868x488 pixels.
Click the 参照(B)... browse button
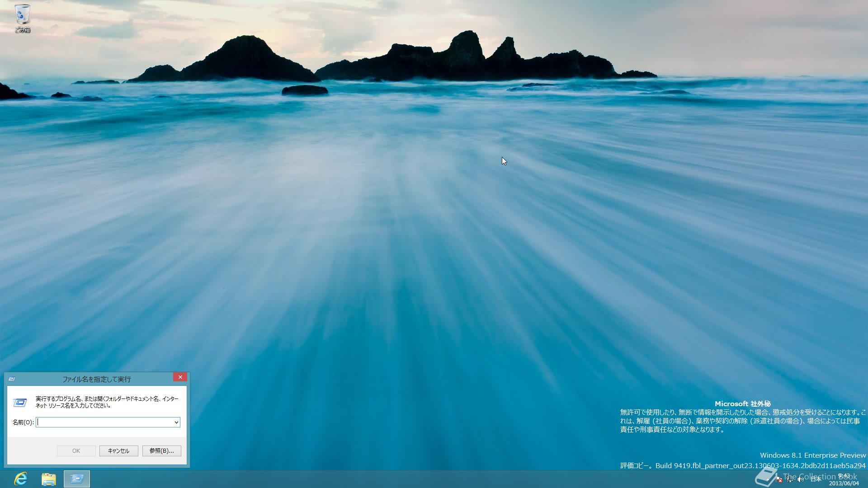click(x=161, y=450)
